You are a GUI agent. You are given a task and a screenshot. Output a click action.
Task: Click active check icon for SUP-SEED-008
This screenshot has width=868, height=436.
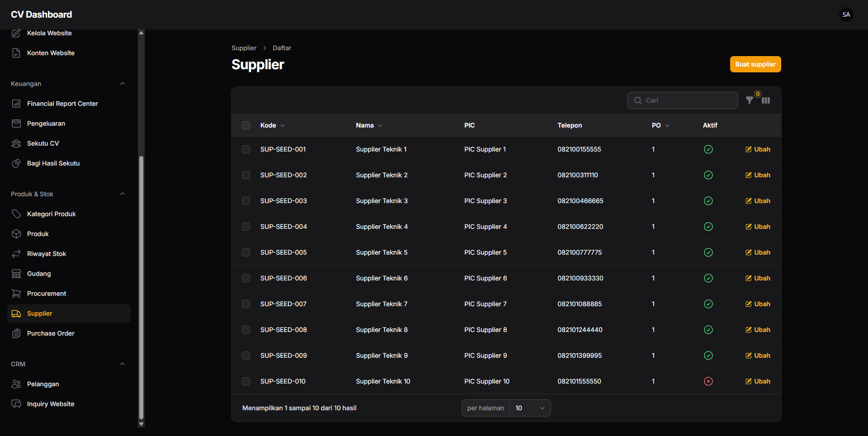click(x=708, y=330)
